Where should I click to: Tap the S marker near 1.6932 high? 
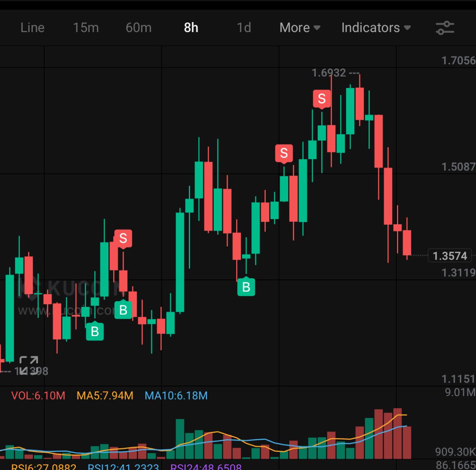[322, 98]
